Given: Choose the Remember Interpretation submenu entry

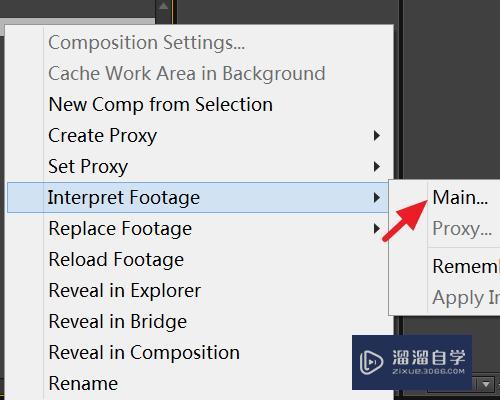Looking at the screenshot, I should [x=466, y=267].
